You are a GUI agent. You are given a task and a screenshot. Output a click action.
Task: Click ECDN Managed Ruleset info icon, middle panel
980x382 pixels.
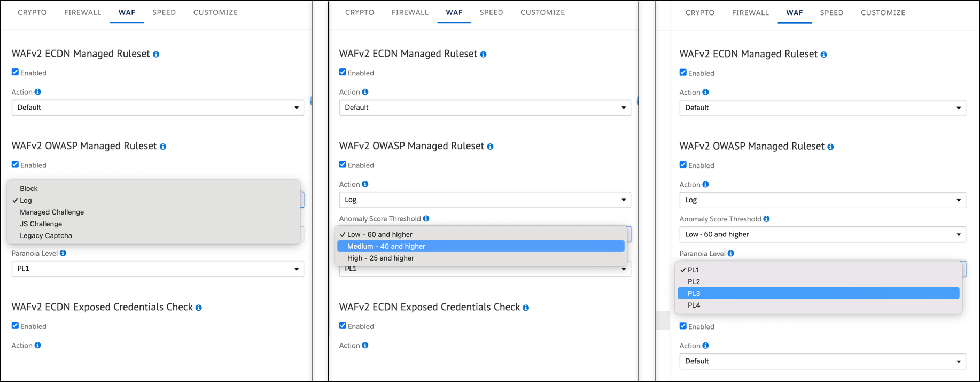pyautogui.click(x=483, y=55)
